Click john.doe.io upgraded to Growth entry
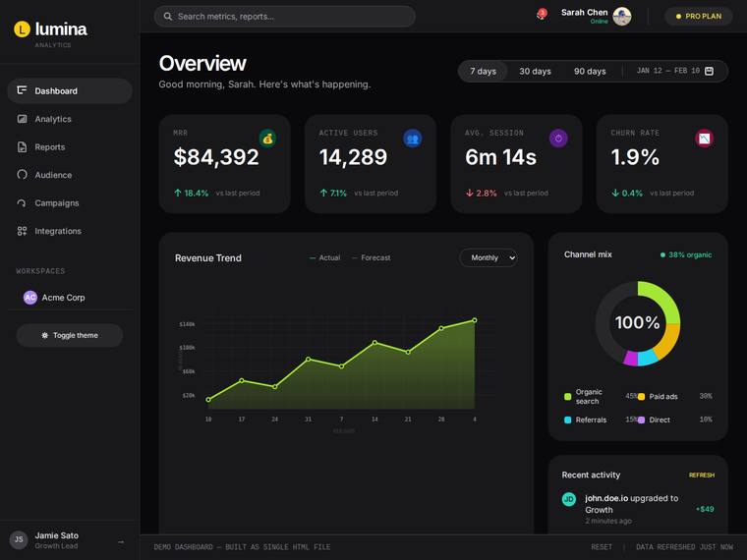 coord(638,509)
